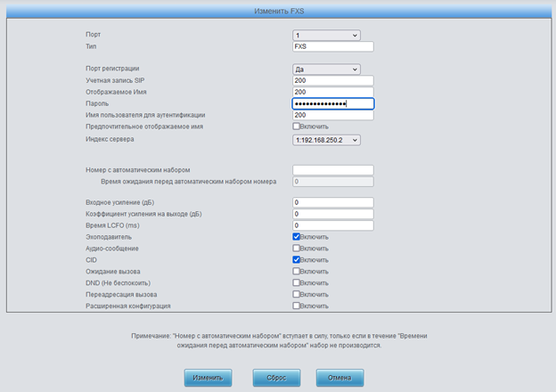This screenshot has width=556, height=392.
Task: Tick Расширенная конфигурация checkbox
Action: [297, 306]
